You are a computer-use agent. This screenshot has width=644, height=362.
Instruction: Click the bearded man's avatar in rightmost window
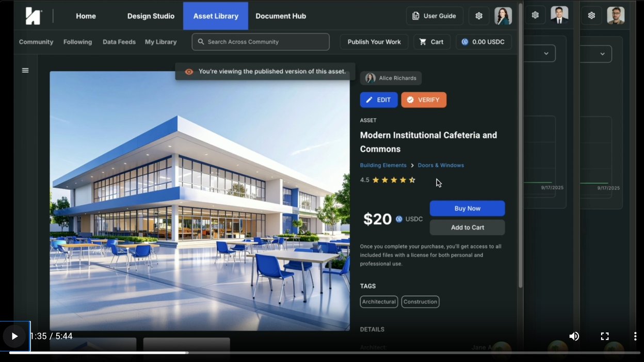tap(616, 15)
